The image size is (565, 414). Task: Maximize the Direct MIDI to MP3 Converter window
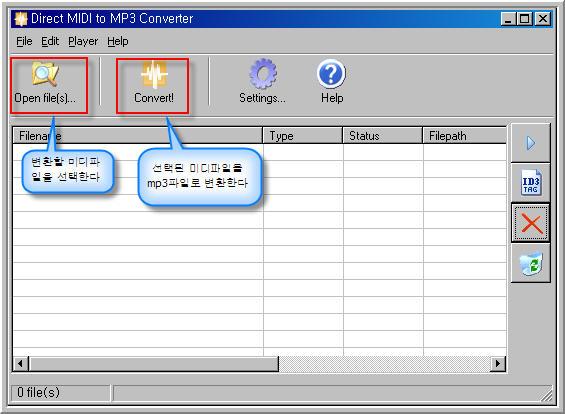tap(525, 19)
